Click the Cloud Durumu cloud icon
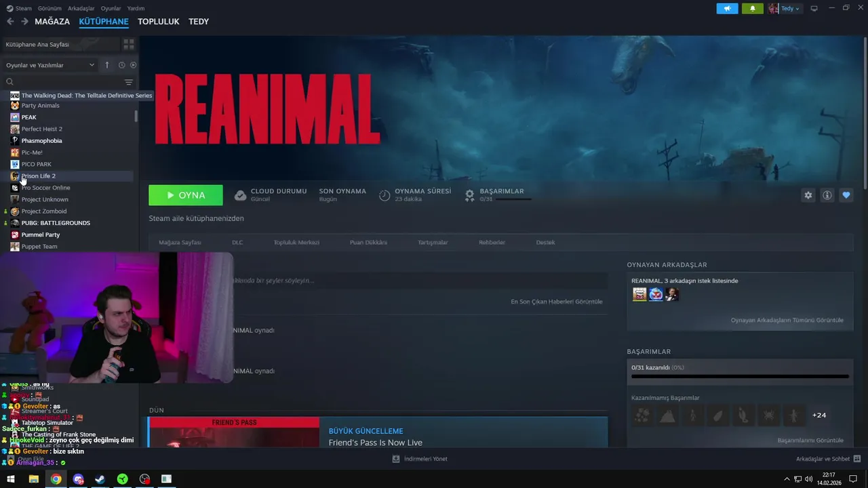 tap(240, 195)
